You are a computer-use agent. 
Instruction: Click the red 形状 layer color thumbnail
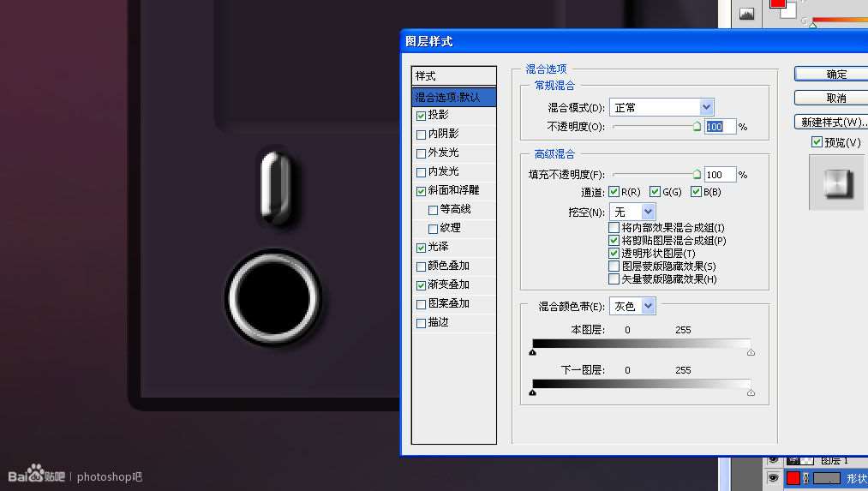[x=793, y=478]
